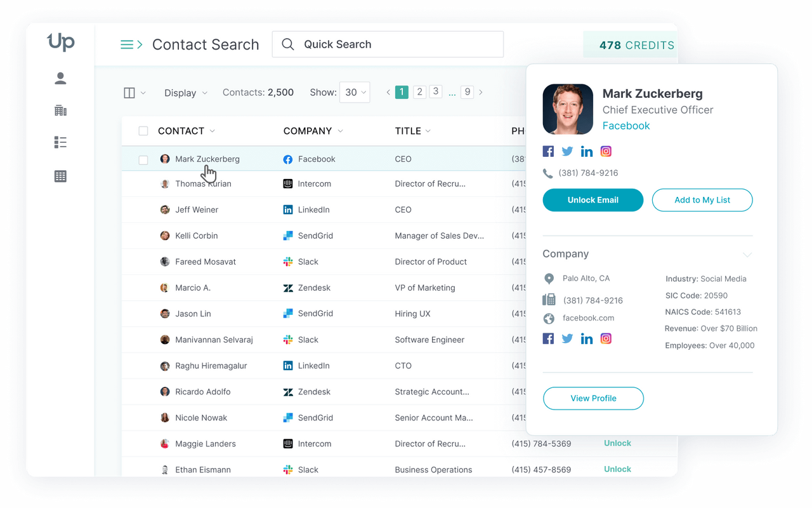Click the Facebook logo in Mark Zuckerberg's row
This screenshot has height=508, width=812.
pyautogui.click(x=288, y=159)
